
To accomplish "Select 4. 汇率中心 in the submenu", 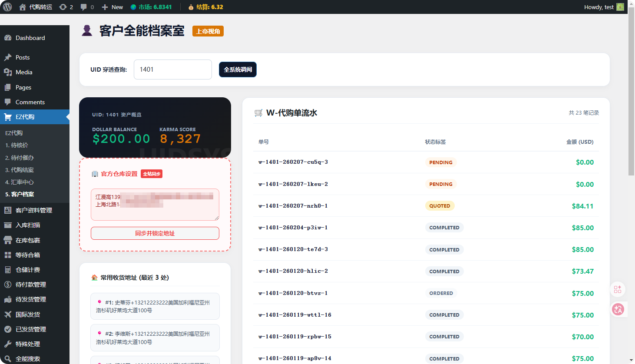I will (x=20, y=182).
